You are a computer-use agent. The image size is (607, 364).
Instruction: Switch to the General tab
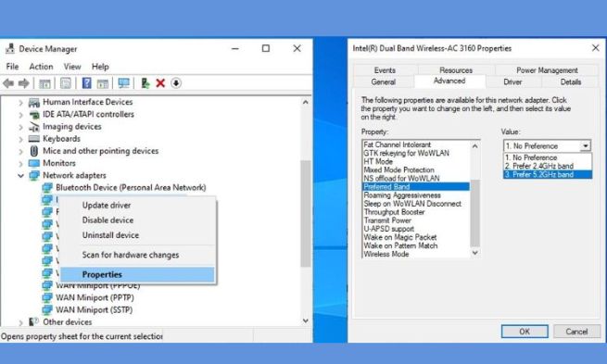click(384, 82)
